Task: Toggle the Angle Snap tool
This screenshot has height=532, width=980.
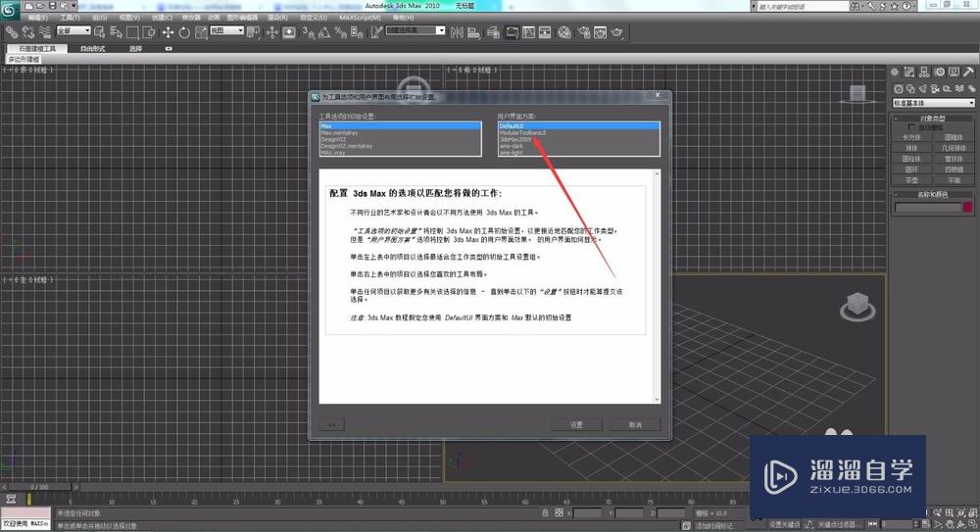Action: point(323,32)
